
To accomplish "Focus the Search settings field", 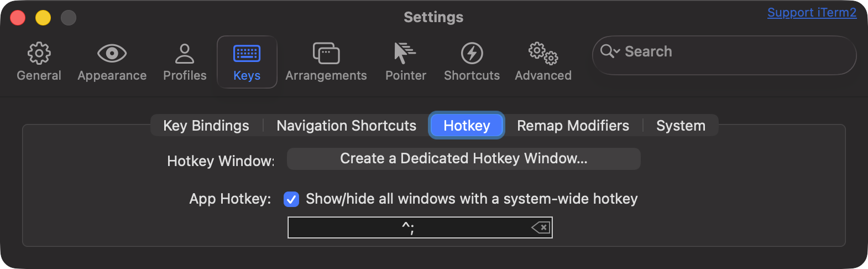I will pos(724,55).
